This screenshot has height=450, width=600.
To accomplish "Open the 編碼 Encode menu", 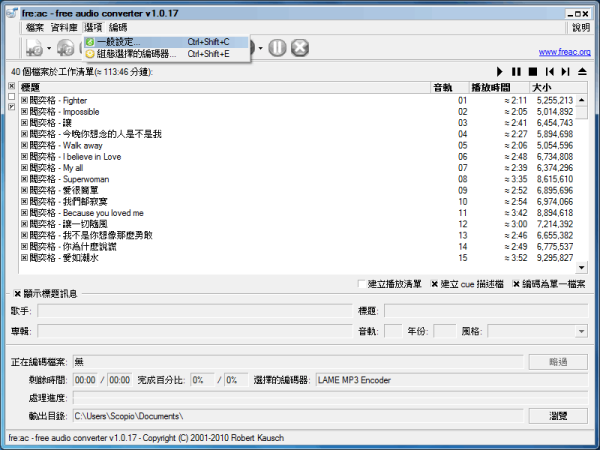I will click(x=118, y=27).
